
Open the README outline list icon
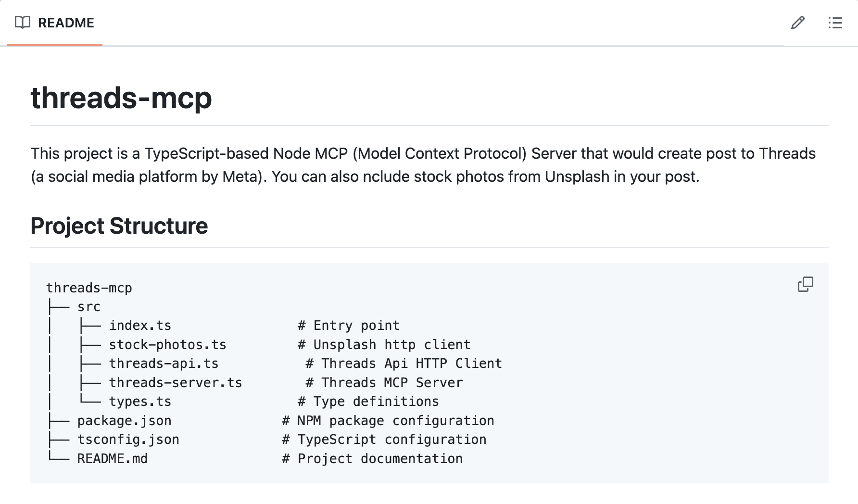(x=835, y=23)
